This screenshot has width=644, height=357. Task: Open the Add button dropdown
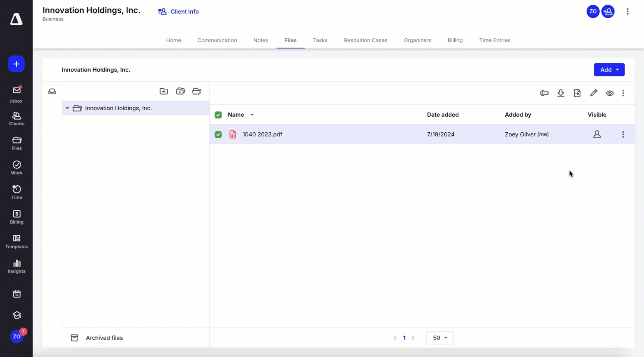[x=609, y=70]
